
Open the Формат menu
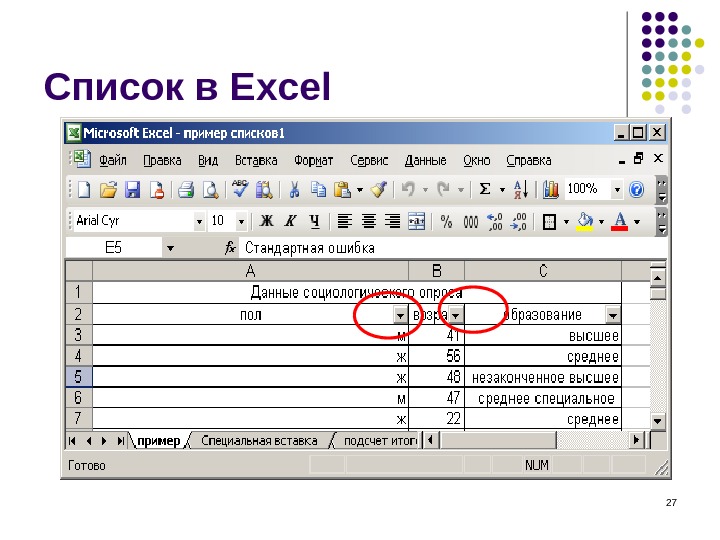point(314,160)
